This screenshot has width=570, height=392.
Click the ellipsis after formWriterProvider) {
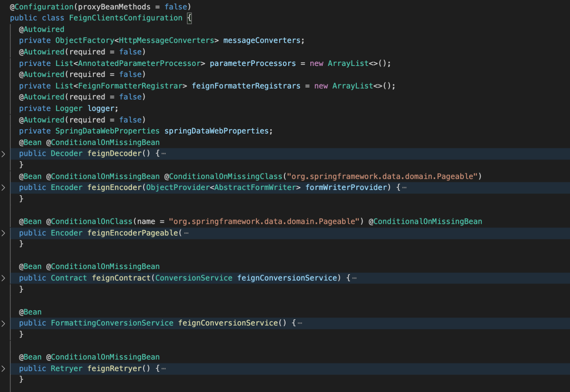click(404, 187)
